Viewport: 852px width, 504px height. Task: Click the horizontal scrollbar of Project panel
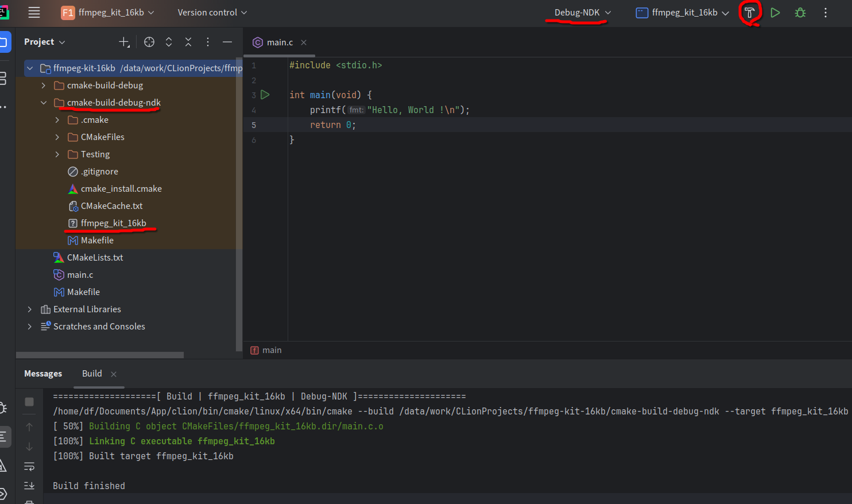[100, 355]
